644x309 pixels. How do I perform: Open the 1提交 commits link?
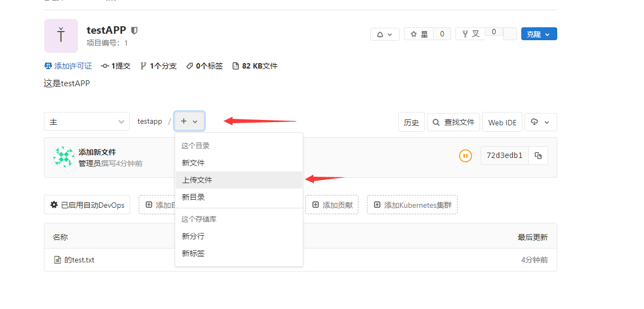click(x=116, y=66)
